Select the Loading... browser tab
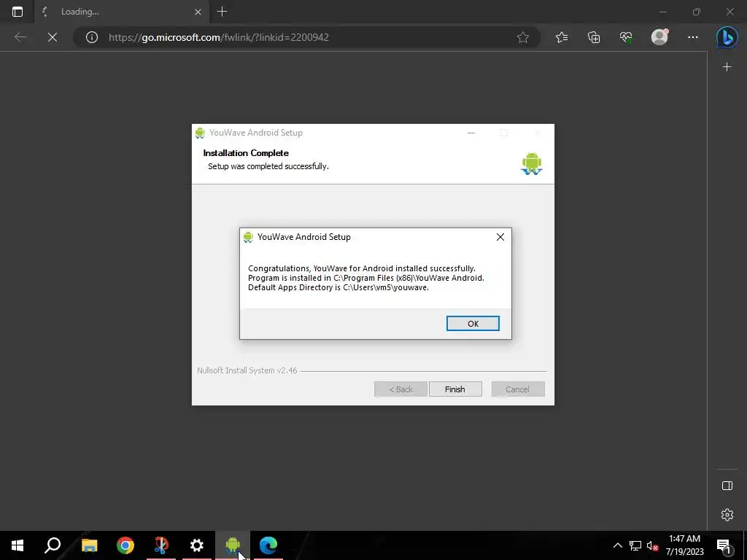747x560 pixels. pos(122,12)
